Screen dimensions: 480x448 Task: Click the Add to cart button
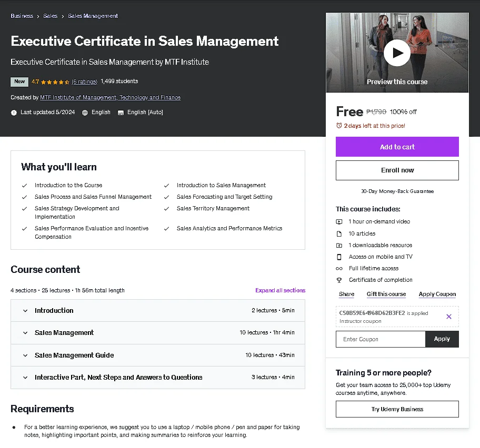[x=397, y=147]
